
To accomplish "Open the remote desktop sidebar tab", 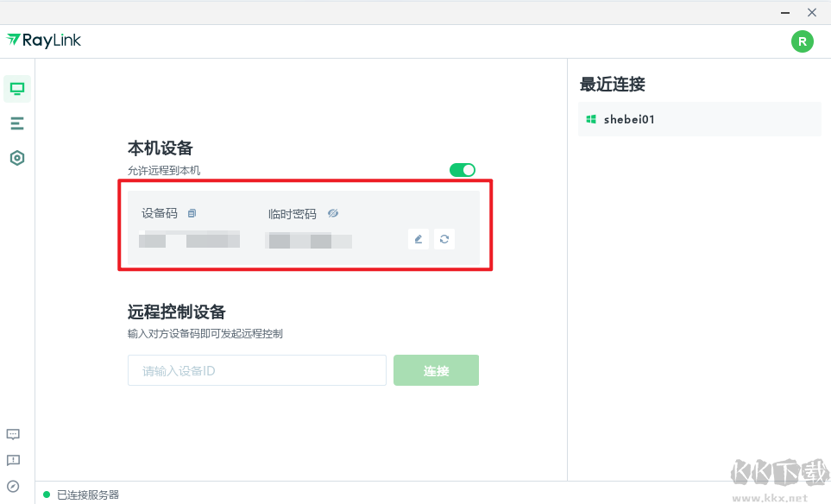I will (17, 89).
